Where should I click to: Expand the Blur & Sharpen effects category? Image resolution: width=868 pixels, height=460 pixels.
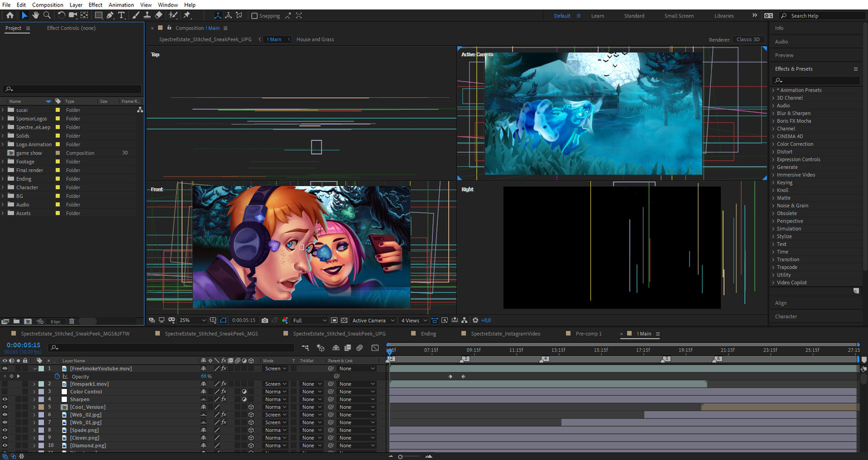[x=774, y=113]
